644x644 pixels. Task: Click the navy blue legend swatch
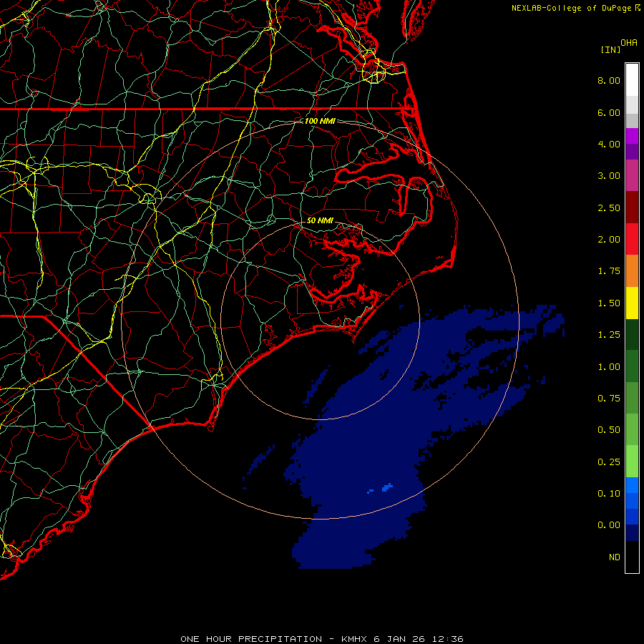(x=632, y=533)
